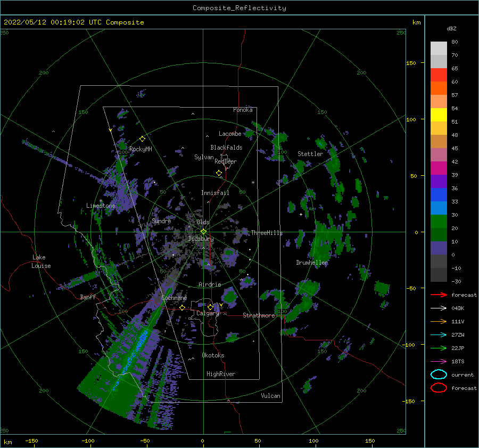This screenshot has width=479, height=448.
Task: Click the dBZ legend heading
Action: tap(451, 28)
